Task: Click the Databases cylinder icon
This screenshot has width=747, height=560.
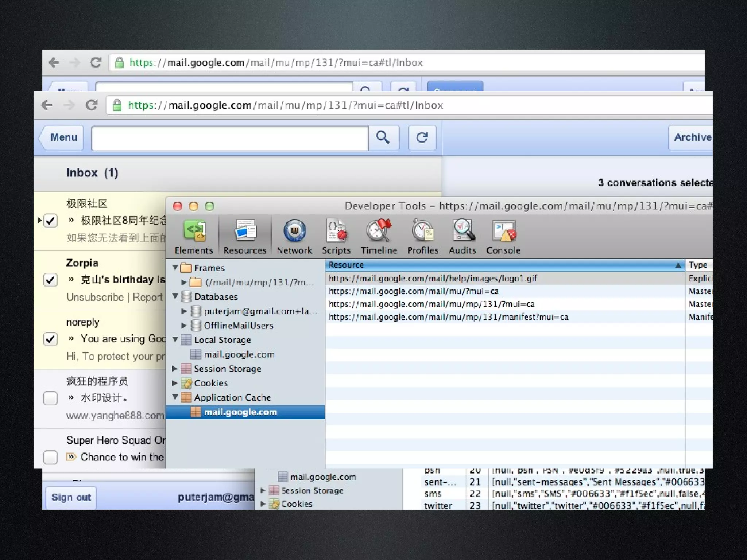Action: [x=186, y=297]
